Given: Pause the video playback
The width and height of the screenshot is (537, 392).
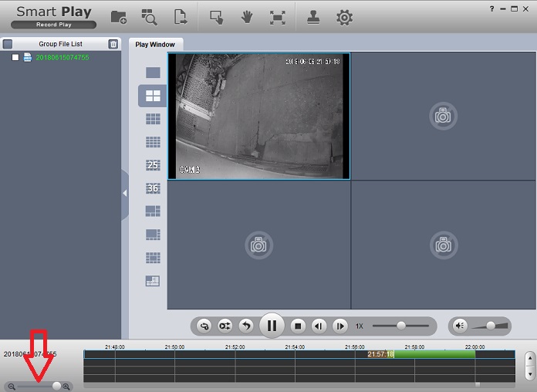Looking at the screenshot, I should click(272, 326).
